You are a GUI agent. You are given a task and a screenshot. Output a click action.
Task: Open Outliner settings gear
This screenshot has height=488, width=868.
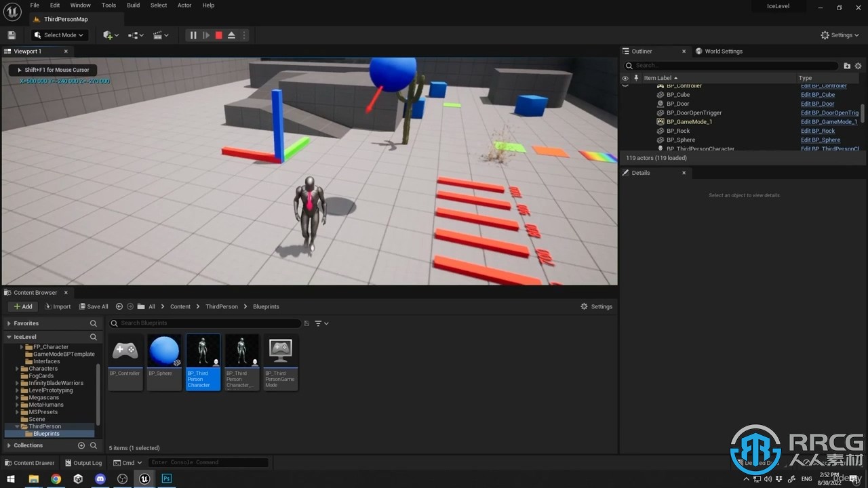858,66
